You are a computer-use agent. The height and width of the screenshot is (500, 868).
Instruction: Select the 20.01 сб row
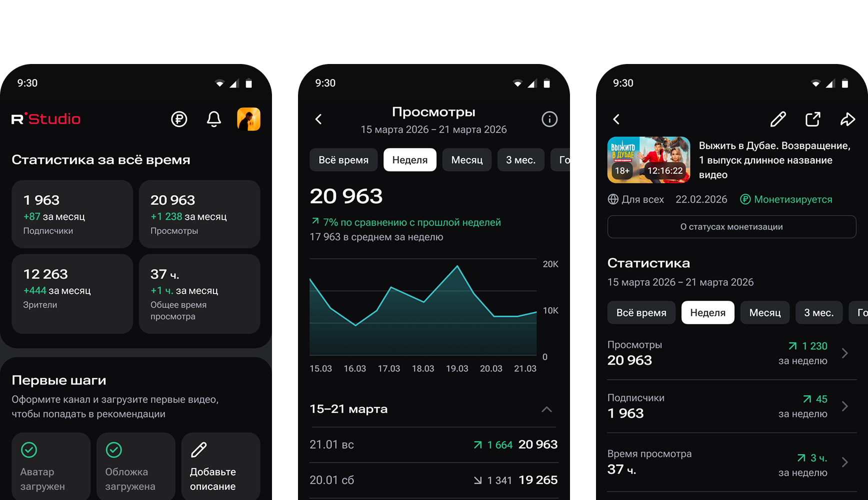pos(433,480)
